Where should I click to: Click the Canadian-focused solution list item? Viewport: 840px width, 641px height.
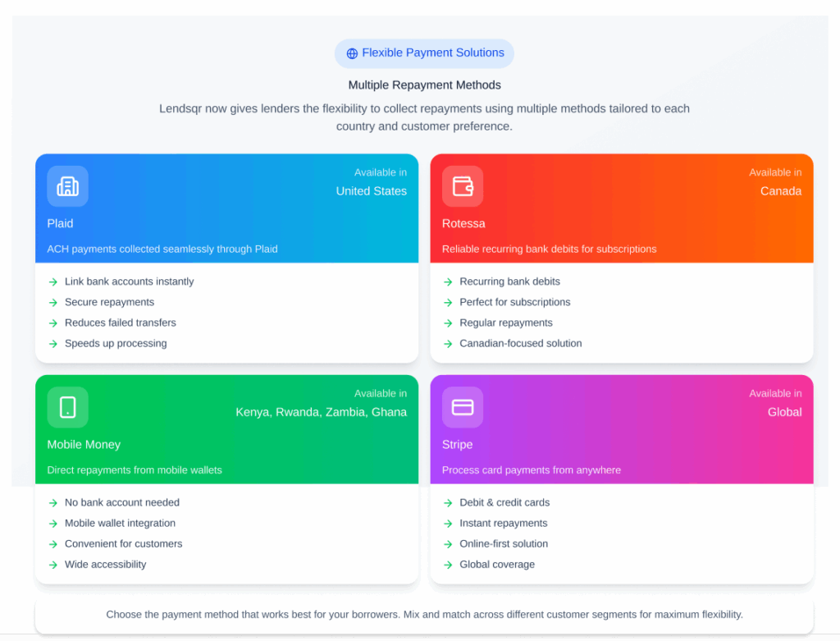520,343
